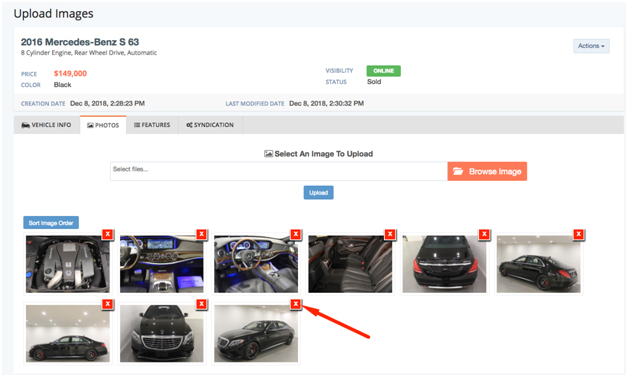The width and height of the screenshot is (628, 375).
Task: Expand the Actions dropdown
Action: click(x=591, y=46)
